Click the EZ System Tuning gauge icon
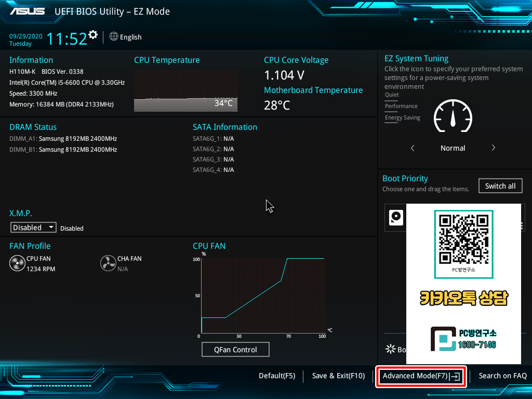Image resolution: width=532 pixels, height=399 pixels. (453, 116)
